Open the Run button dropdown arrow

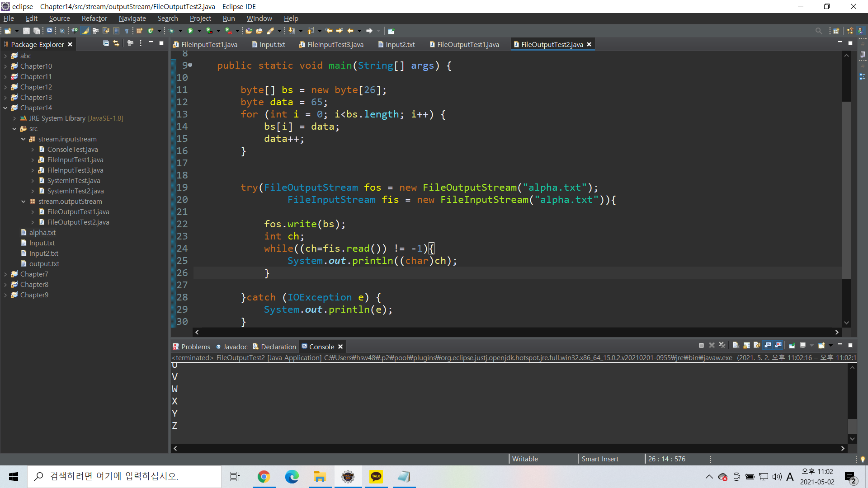[x=199, y=31]
